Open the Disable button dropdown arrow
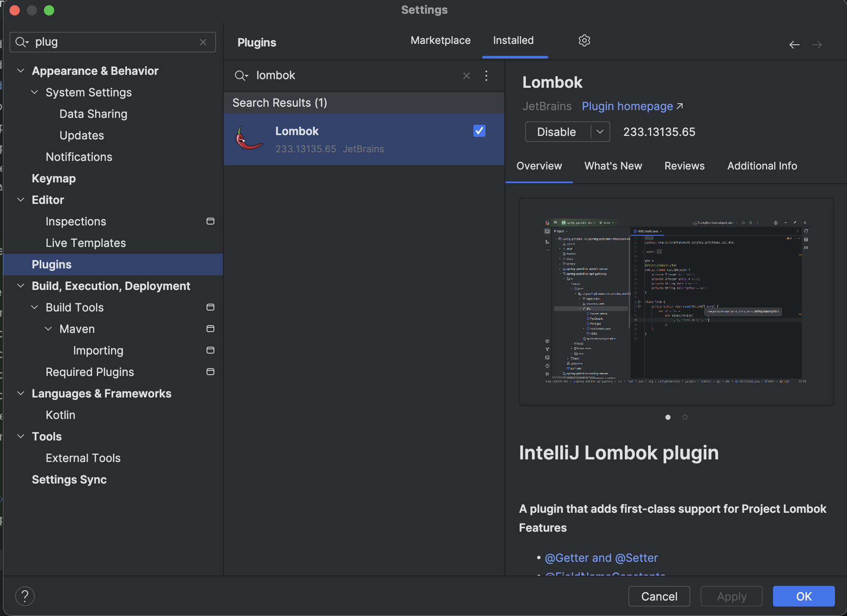The image size is (847, 616). 600,132
